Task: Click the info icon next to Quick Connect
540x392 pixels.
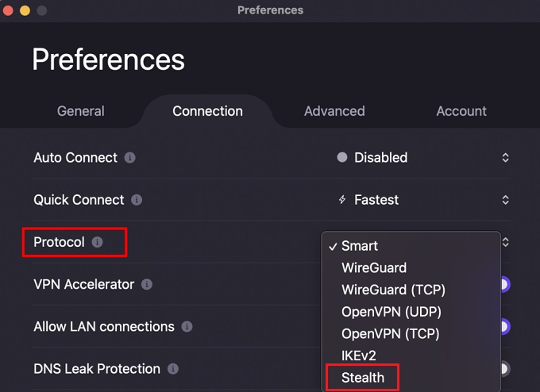Action: tap(137, 200)
